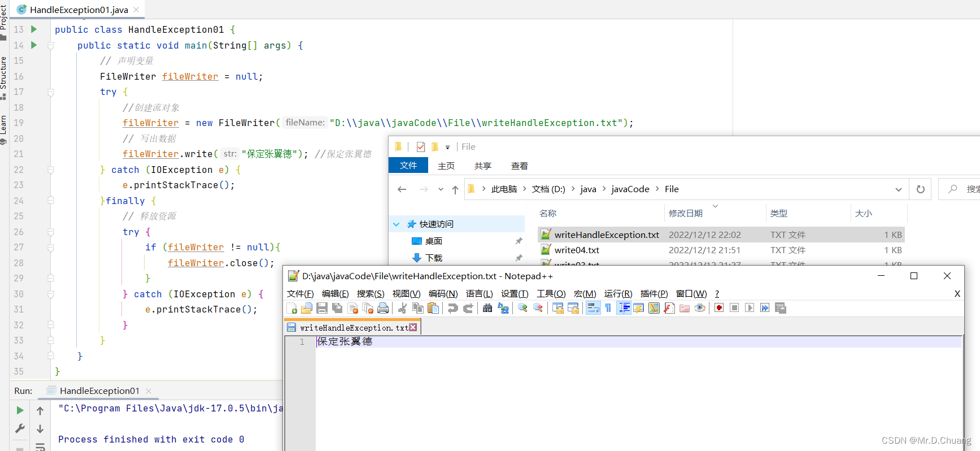Screen dimensions: 980x451
Task: Select 桌面 in Explorer navigation pane
Action: click(434, 241)
